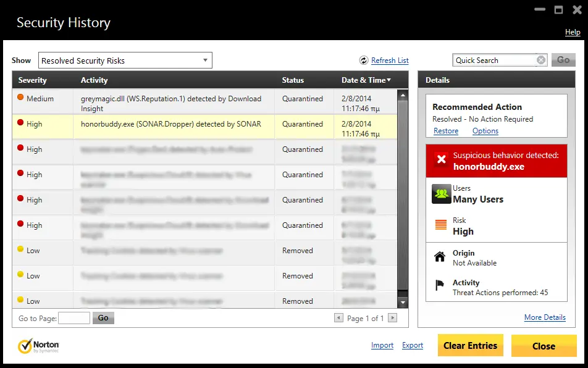Click the Restore link
Screen dimensions: 588x368
(446, 131)
